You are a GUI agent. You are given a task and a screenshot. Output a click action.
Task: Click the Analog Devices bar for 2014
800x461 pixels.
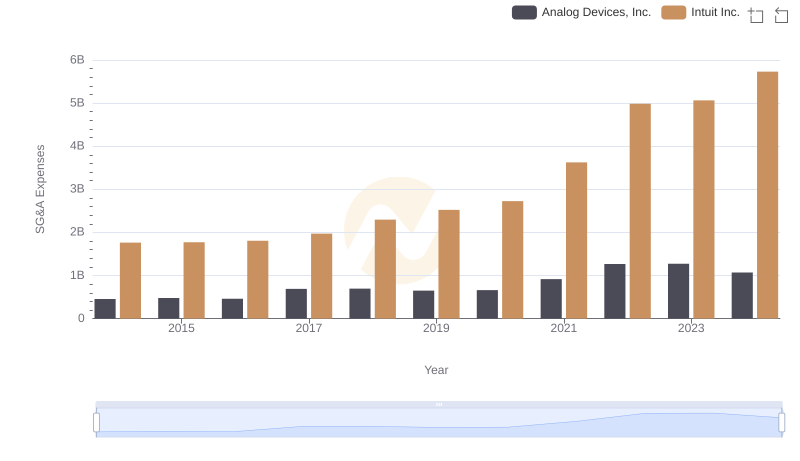tap(105, 309)
